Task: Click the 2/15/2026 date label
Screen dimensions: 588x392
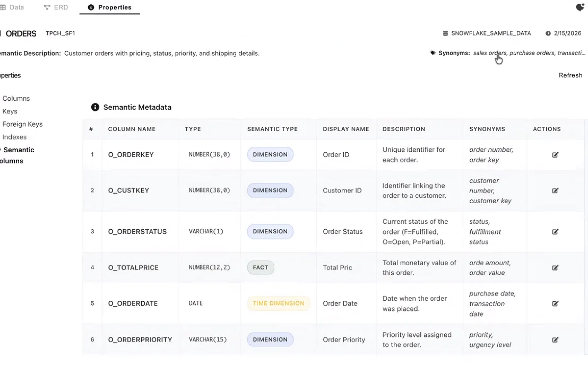Action: click(567, 33)
